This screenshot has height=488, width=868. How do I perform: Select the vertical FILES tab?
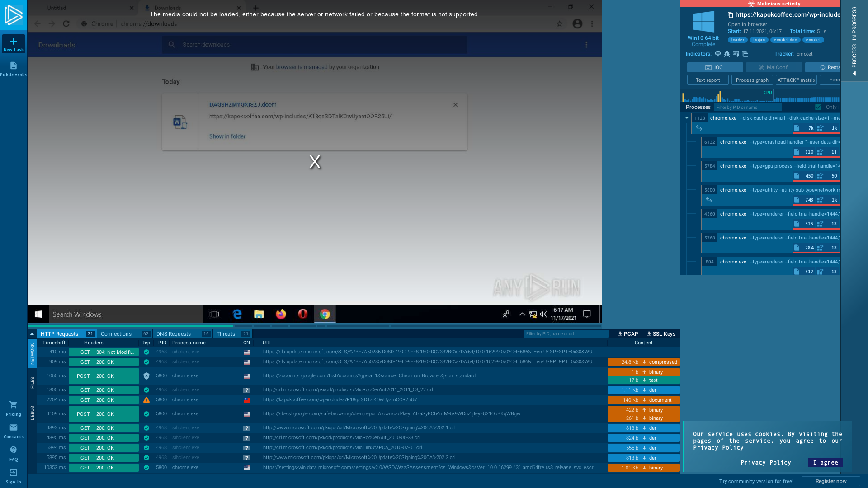(x=32, y=382)
